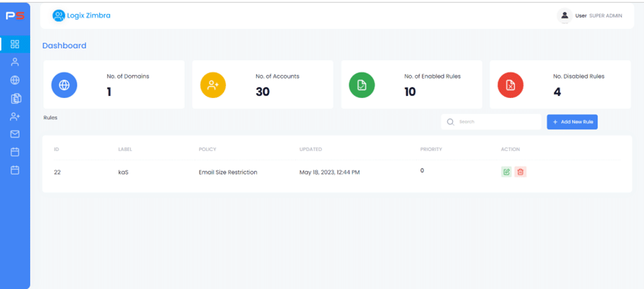
Task: Click the upper calendar icon in sidebar
Action: pyautogui.click(x=15, y=152)
